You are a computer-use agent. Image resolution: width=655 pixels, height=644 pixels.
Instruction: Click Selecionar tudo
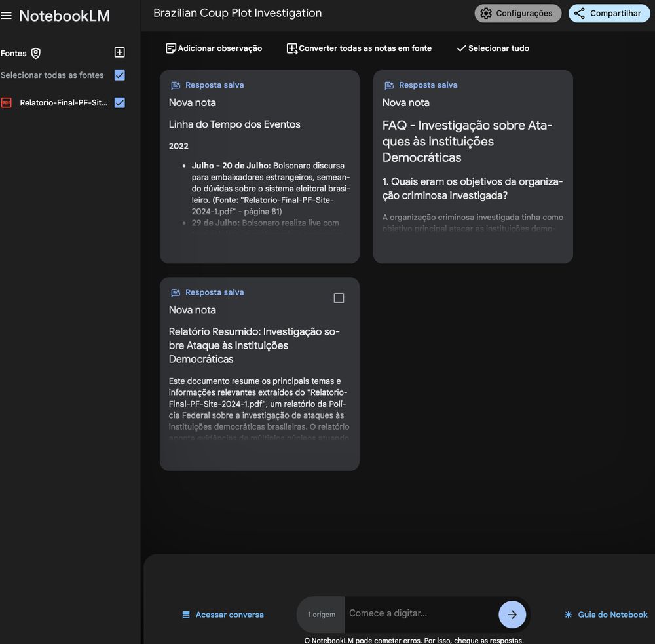click(493, 48)
